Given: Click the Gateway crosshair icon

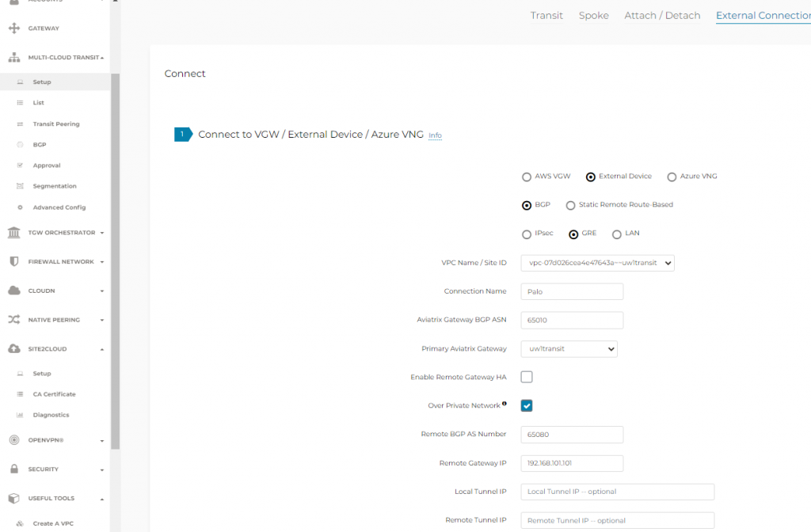Looking at the screenshot, I should 14,28.
